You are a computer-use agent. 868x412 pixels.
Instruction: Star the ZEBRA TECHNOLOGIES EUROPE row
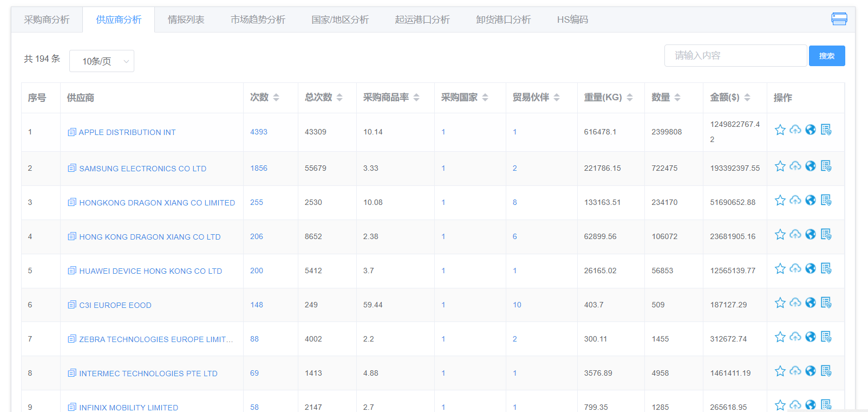[x=780, y=337]
